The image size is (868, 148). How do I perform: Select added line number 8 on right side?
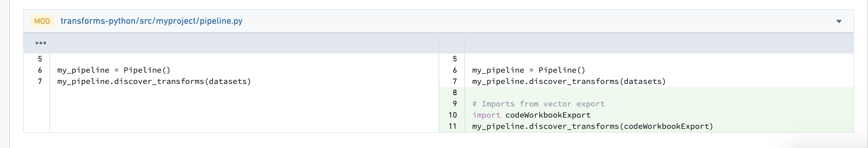click(x=454, y=92)
